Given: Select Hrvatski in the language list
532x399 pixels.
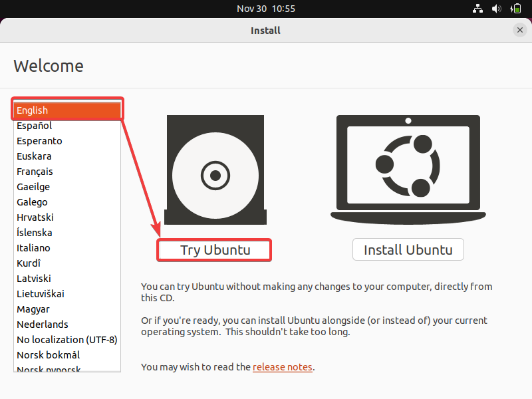Looking at the screenshot, I should pos(67,217).
